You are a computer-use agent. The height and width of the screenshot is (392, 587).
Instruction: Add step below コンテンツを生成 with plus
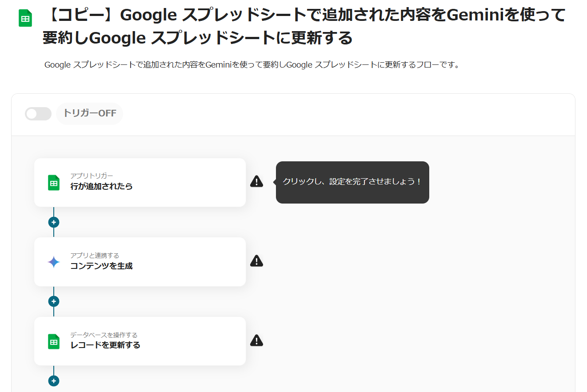tap(54, 301)
